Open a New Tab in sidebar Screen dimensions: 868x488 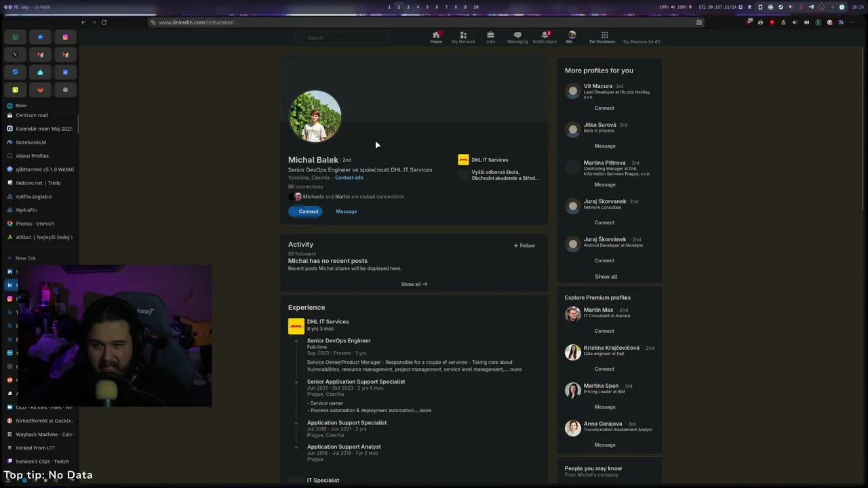coord(41,258)
